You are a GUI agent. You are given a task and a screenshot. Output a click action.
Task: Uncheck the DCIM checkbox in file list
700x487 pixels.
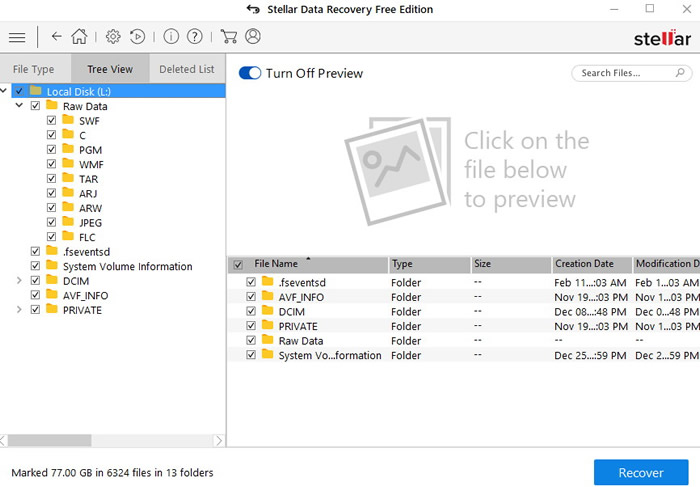click(x=251, y=312)
